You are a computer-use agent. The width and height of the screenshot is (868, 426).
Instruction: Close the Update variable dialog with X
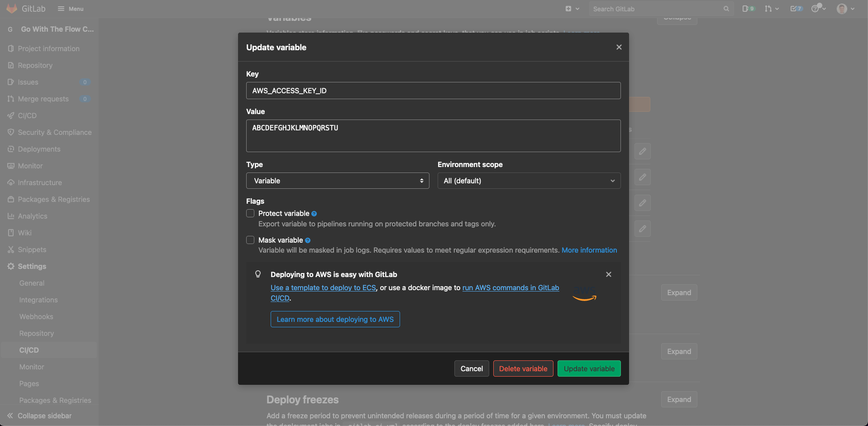click(x=619, y=47)
